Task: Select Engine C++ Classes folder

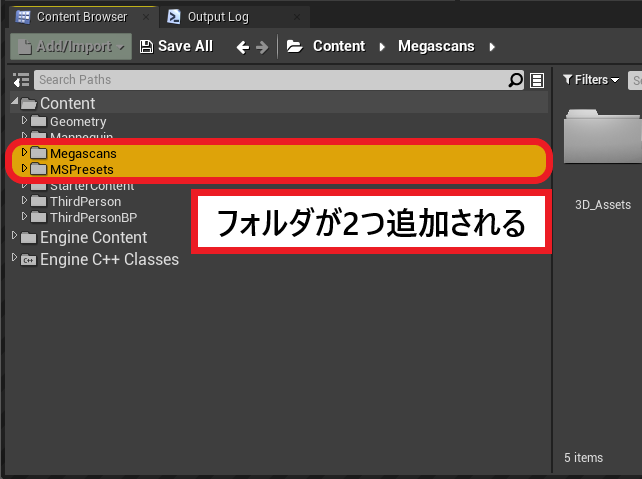Action: [x=109, y=260]
